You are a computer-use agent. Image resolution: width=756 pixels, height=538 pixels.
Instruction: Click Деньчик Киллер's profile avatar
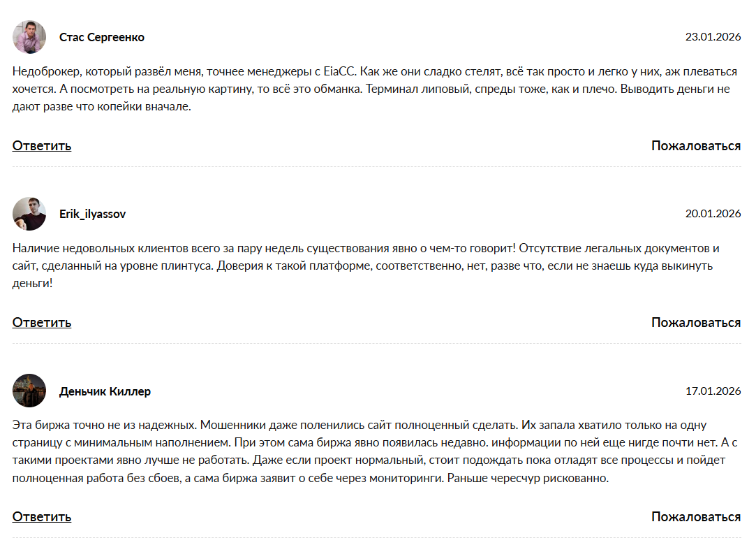click(29, 391)
